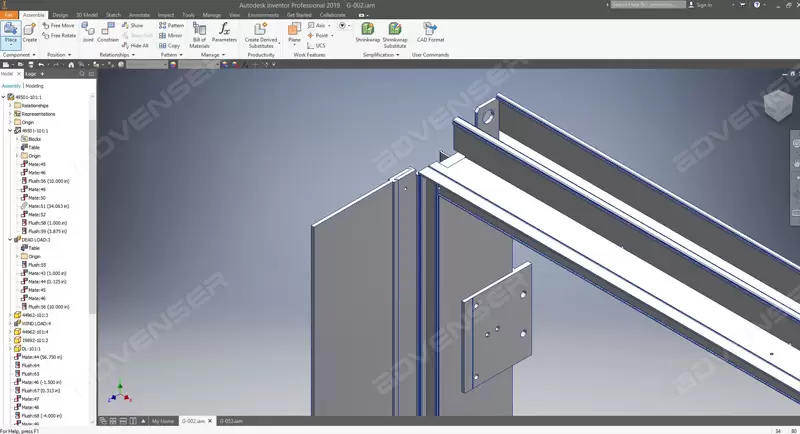Screen dimensions: 800x434
Task: Switch to the G-053.iam document tab
Action: pos(232,421)
